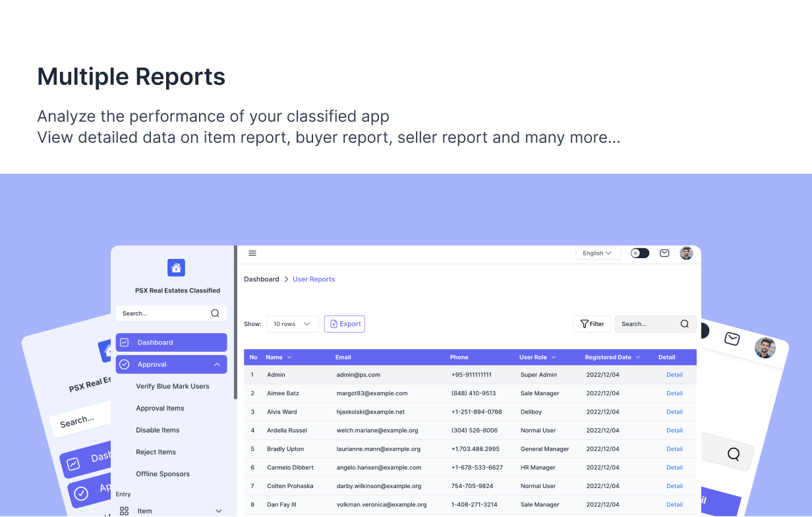Viewport: 812px width, 517px height.
Task: Open Verify Blue Mark Users menu item
Action: point(173,387)
